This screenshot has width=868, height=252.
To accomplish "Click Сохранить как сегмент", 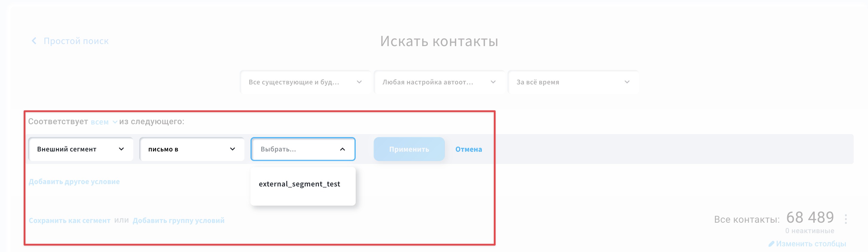I will [69, 220].
